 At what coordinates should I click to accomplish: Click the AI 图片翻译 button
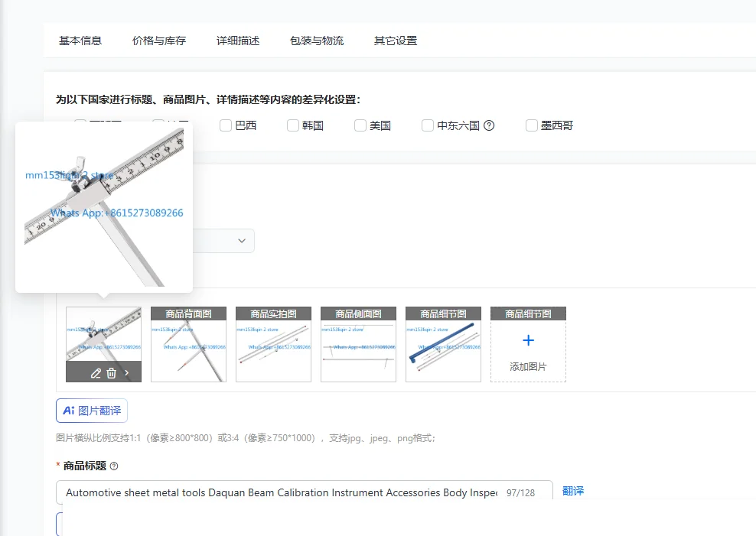92,411
